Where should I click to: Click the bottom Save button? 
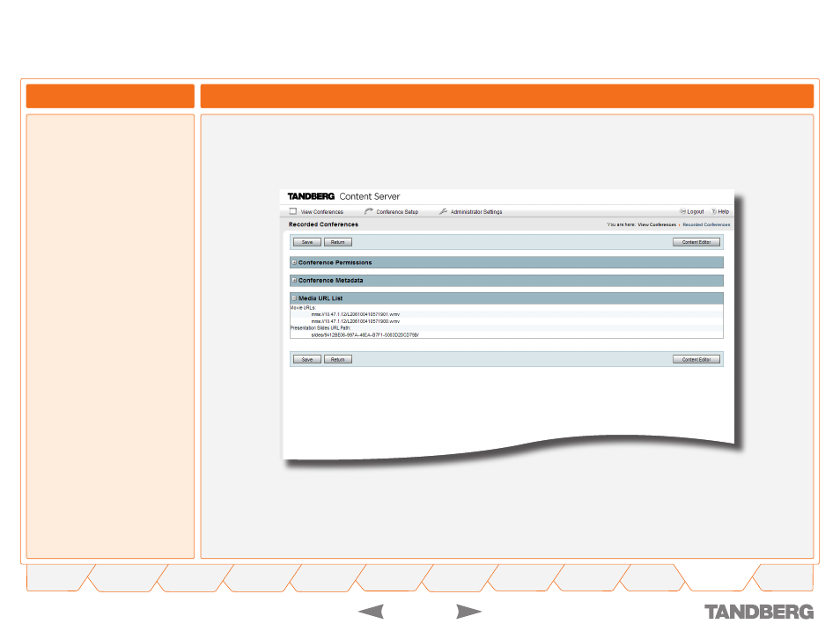pos(307,359)
